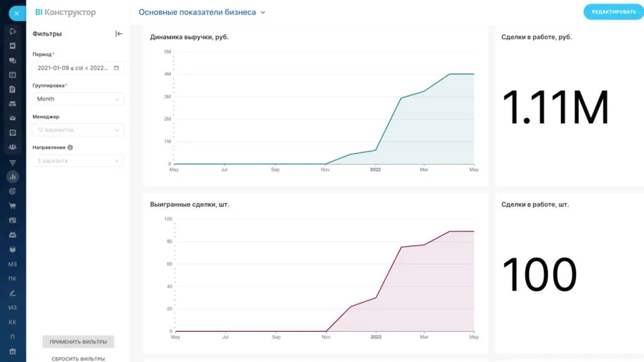Click the СБРОСИТЬ ФИЛЬТРЫ link
The image size is (644, 362).
click(78, 358)
